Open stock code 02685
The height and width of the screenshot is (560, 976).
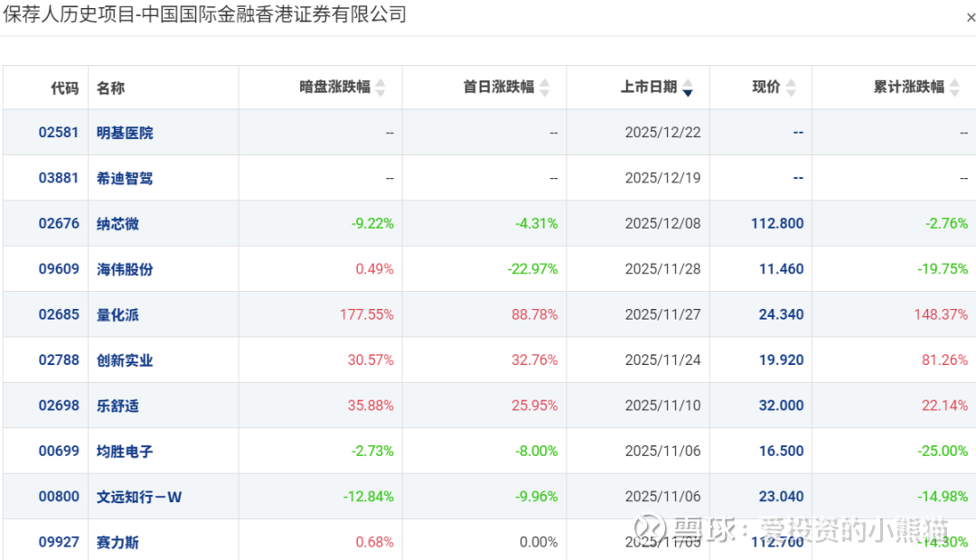click(59, 314)
